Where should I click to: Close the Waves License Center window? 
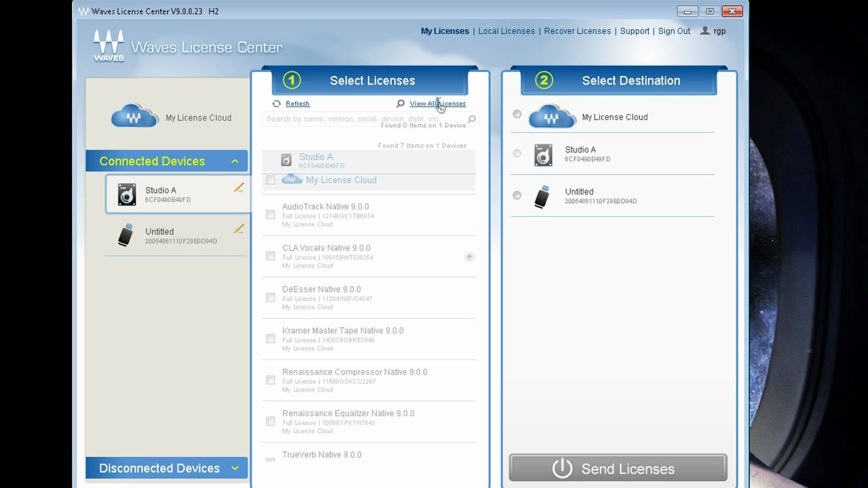pos(732,12)
